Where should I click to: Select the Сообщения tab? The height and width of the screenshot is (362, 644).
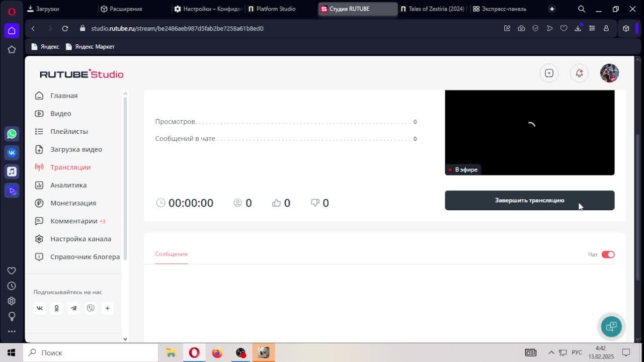coord(171,254)
